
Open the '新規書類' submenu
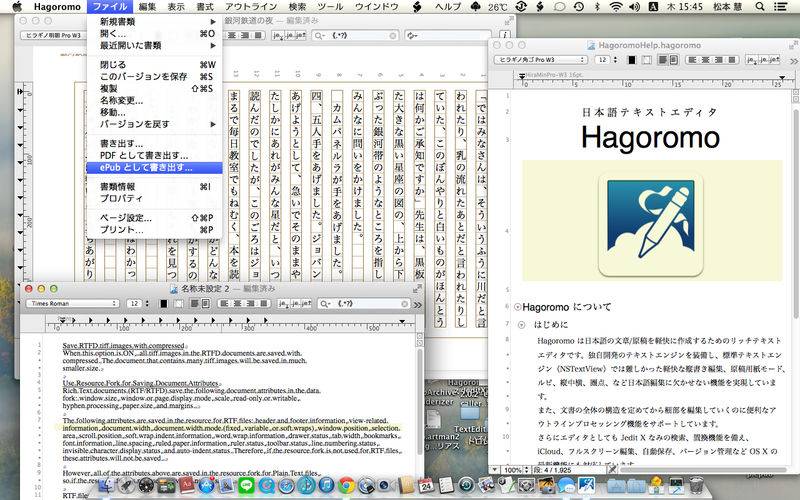(x=154, y=22)
